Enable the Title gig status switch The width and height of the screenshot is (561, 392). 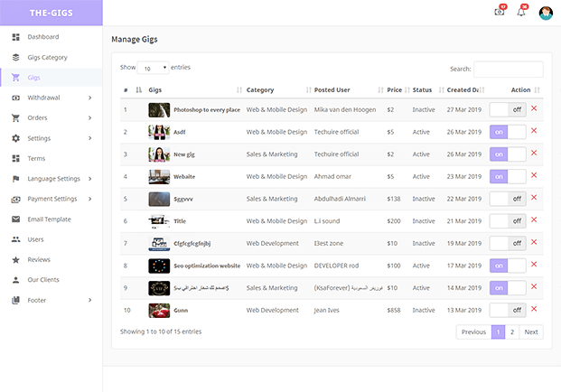coord(507,220)
